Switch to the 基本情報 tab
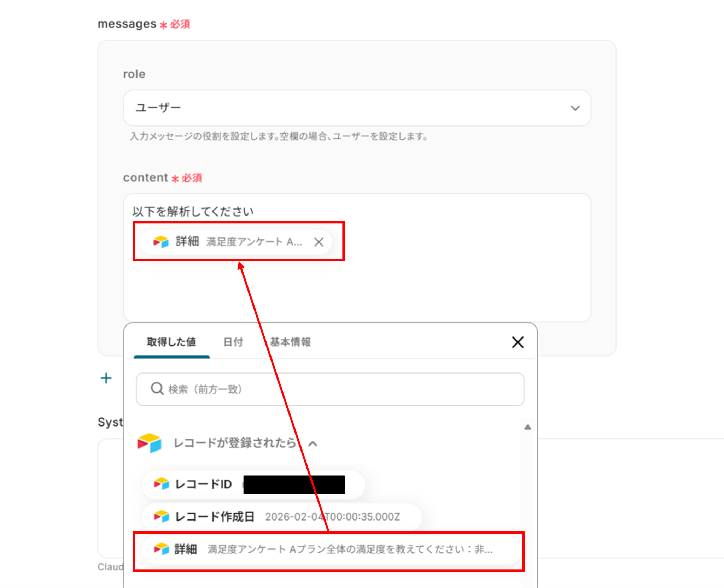The height and width of the screenshot is (588, 724). 290,342
